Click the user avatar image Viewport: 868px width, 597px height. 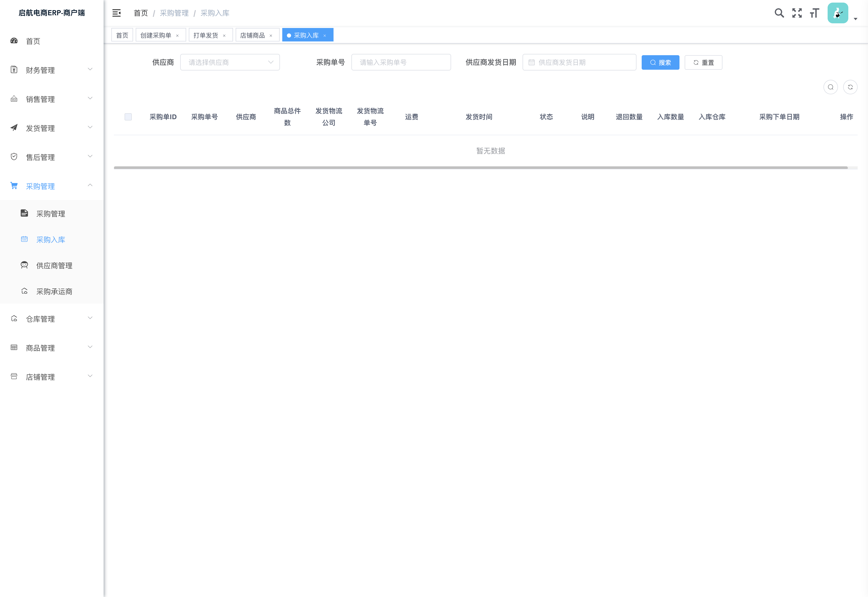[838, 13]
